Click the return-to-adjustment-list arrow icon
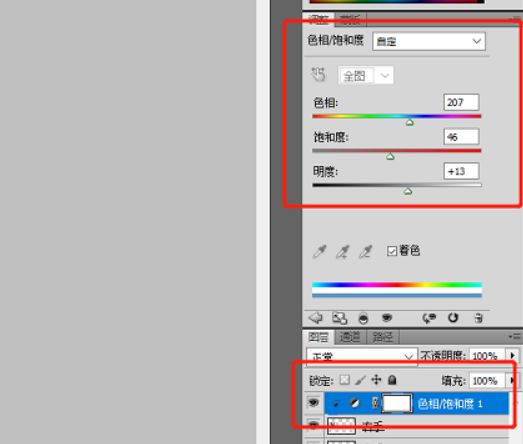This screenshot has height=444, width=523. pyautogui.click(x=315, y=318)
